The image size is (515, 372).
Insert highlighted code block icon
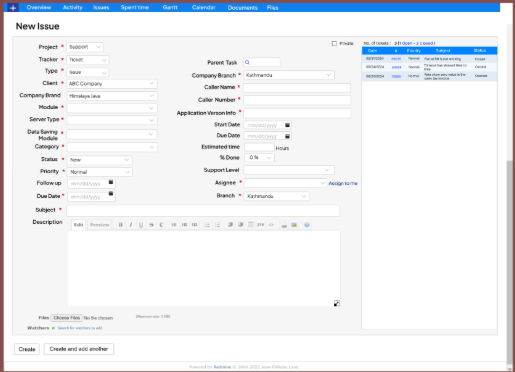[x=271, y=225]
